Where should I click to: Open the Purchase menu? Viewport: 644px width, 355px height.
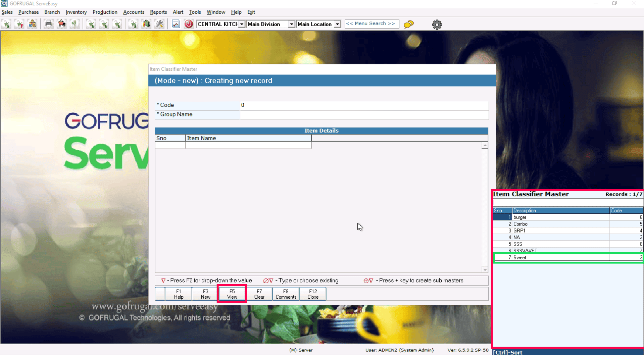[x=29, y=12]
